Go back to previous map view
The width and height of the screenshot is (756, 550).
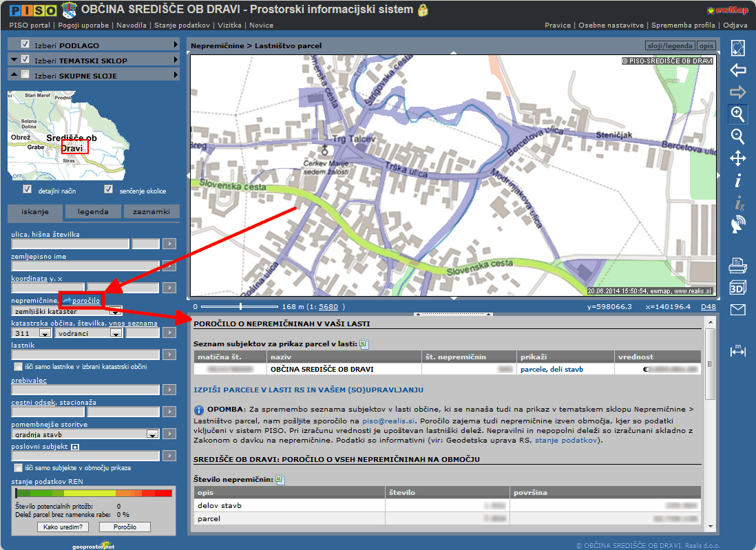coord(737,70)
